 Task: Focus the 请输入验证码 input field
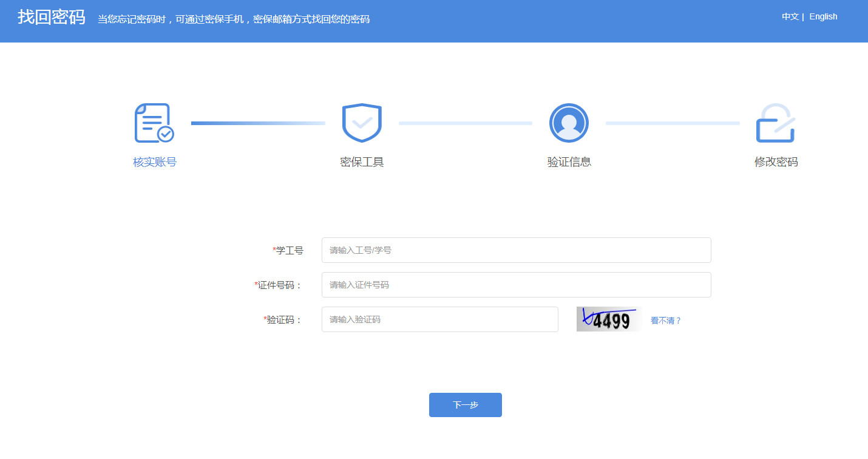(x=439, y=319)
